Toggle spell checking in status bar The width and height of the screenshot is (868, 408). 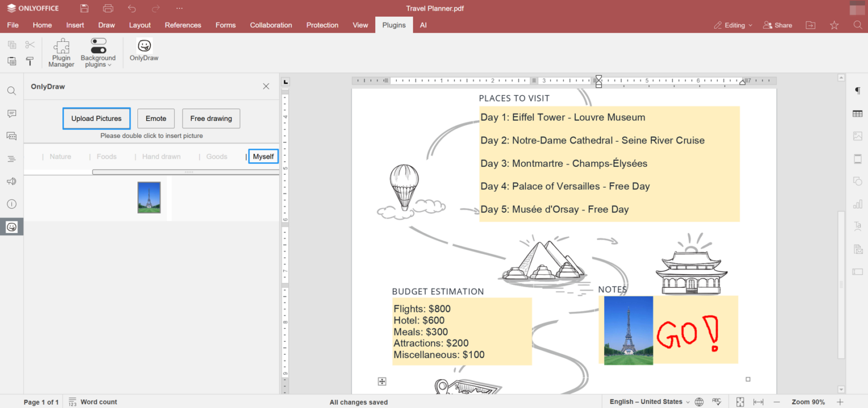(x=717, y=402)
